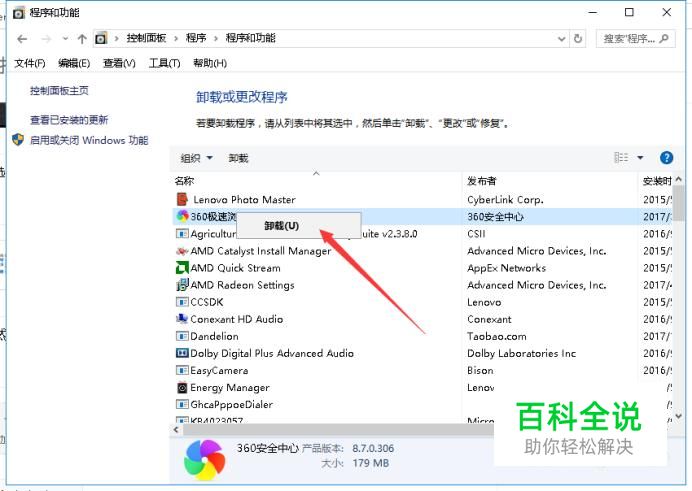Open the 工具(T) menu
The image size is (692, 491).
tap(164, 63)
